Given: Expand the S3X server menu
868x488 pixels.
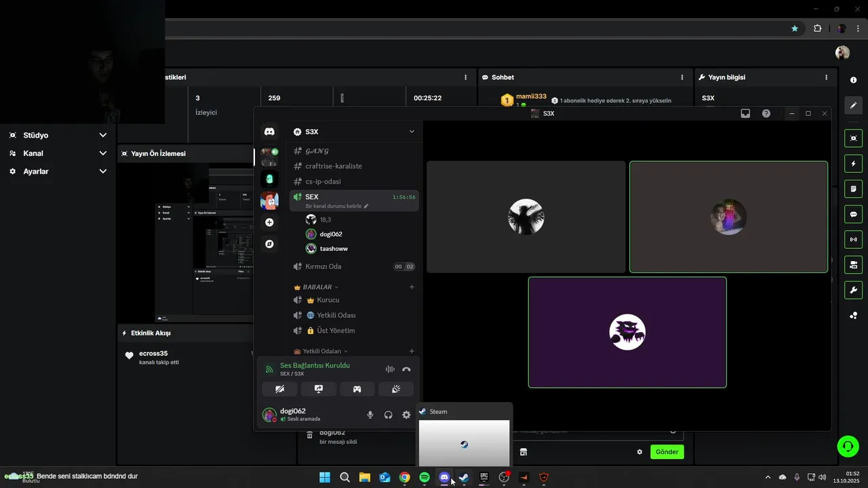Looking at the screenshot, I should pos(411,131).
